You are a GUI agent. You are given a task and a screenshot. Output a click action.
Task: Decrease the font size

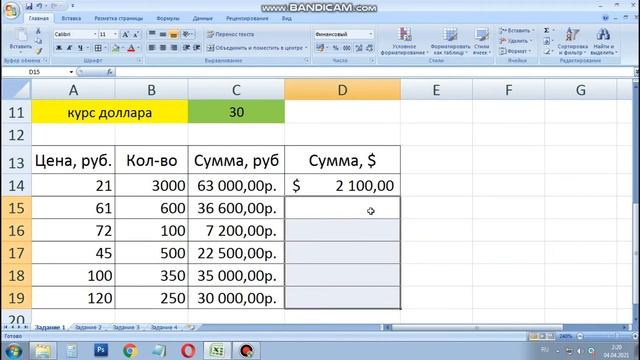(136, 35)
